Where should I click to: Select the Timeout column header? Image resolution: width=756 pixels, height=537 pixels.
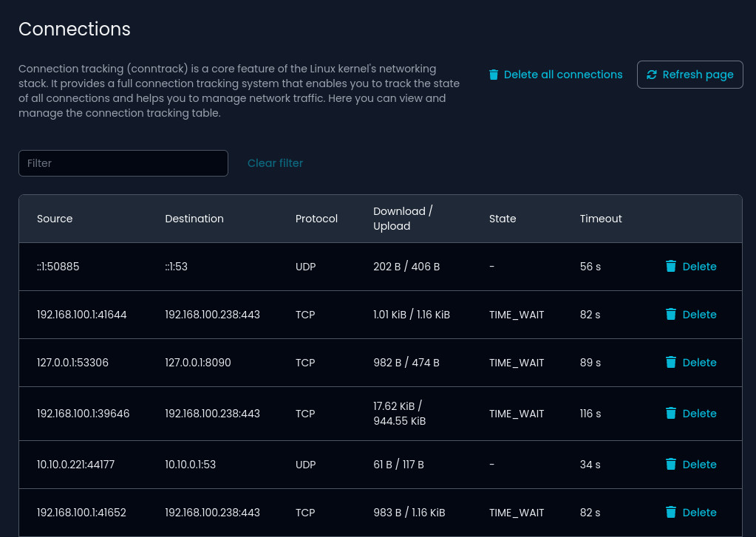click(601, 219)
